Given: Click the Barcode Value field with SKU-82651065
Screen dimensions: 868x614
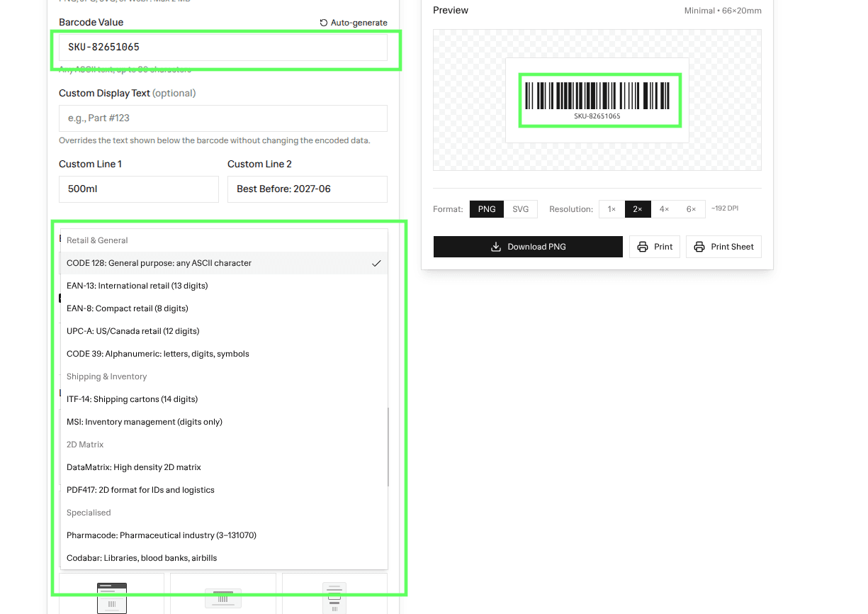Looking at the screenshot, I should click(223, 48).
